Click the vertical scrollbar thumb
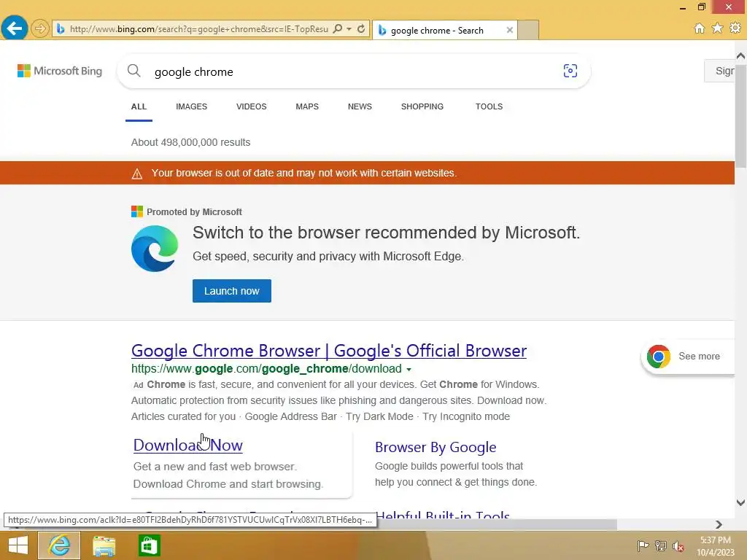 [x=740, y=117]
